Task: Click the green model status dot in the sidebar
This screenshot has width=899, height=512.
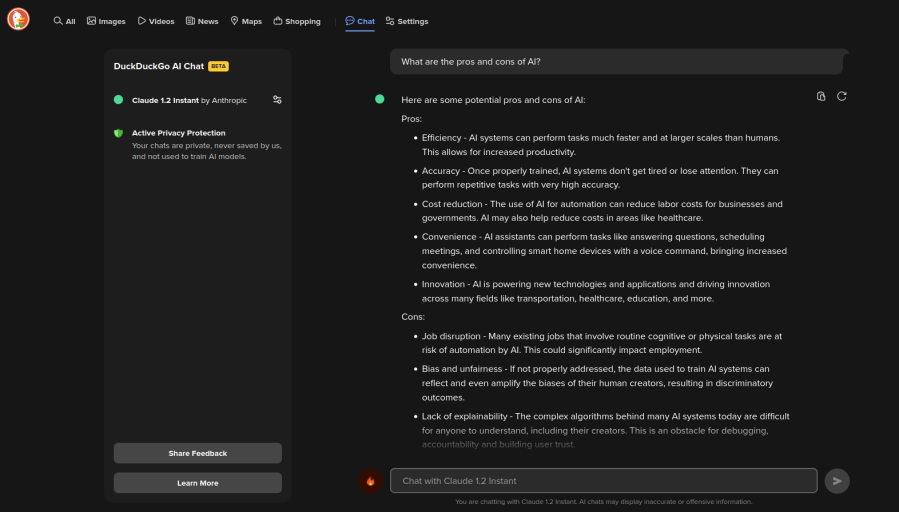Action: pos(119,100)
